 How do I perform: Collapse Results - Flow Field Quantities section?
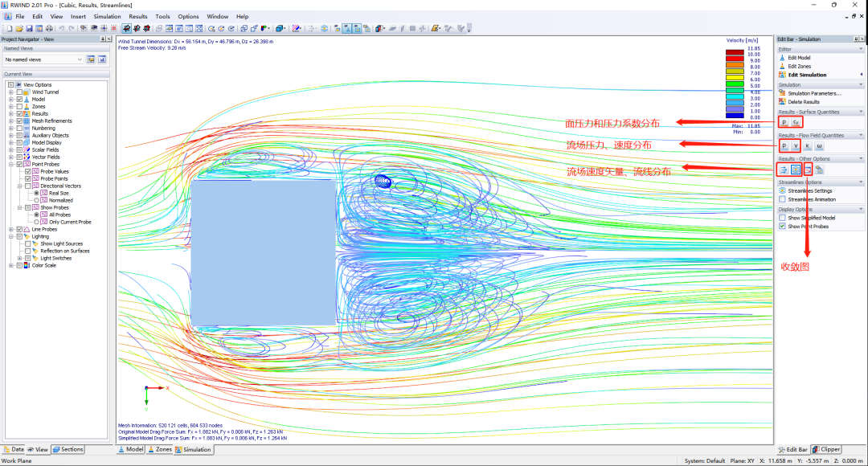point(861,135)
